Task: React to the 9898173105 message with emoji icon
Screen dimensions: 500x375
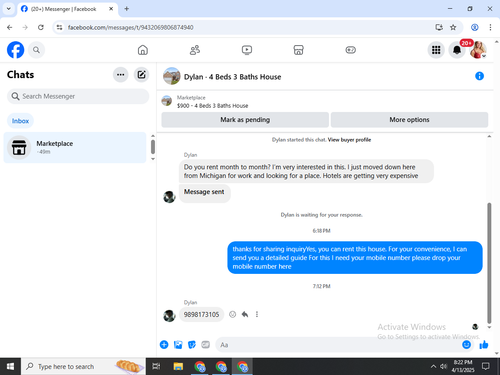Action: [233, 314]
